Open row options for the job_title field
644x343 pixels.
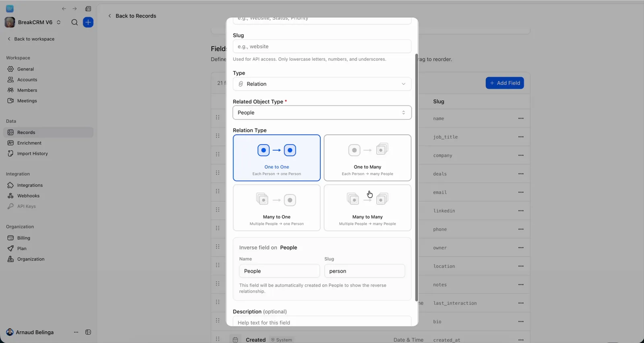521,137
